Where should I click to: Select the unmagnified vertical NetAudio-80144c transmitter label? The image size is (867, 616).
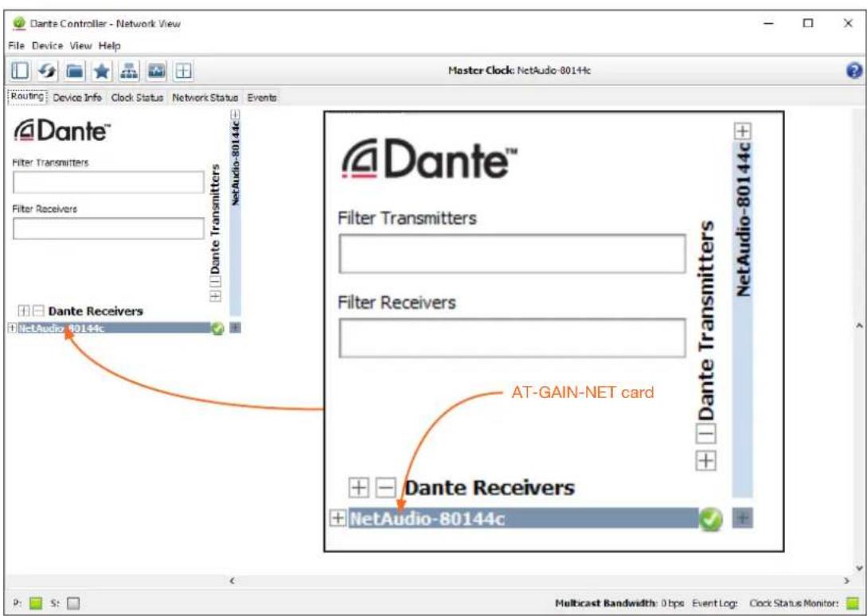pyautogui.click(x=236, y=162)
